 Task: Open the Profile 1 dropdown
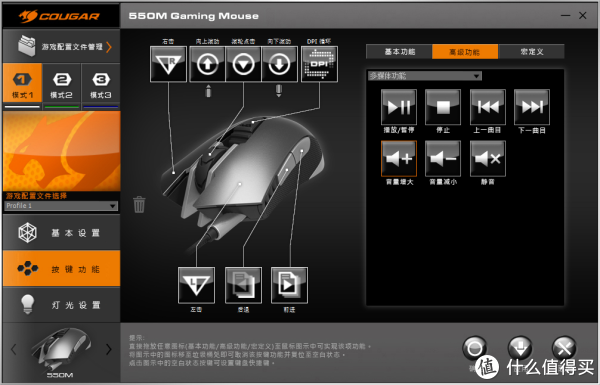(x=61, y=206)
